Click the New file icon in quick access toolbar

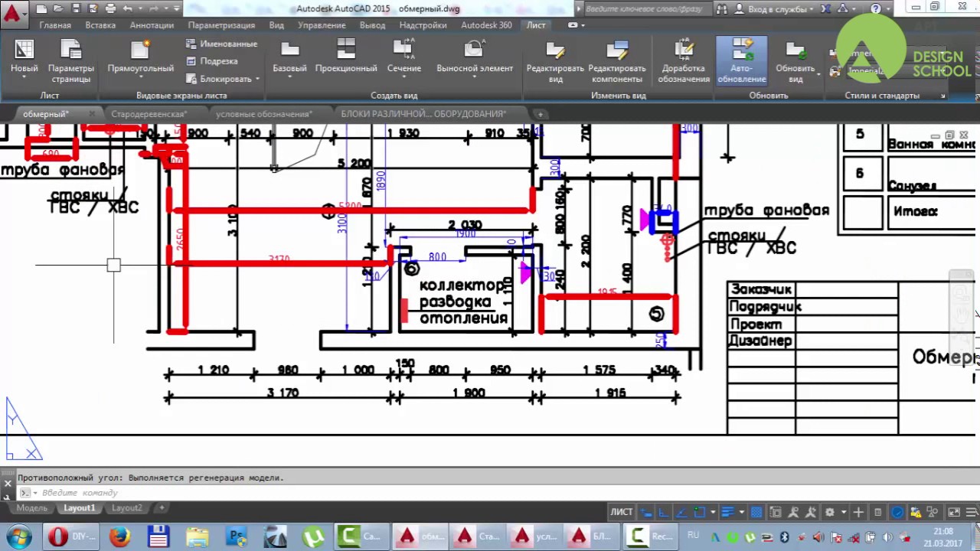(x=41, y=9)
